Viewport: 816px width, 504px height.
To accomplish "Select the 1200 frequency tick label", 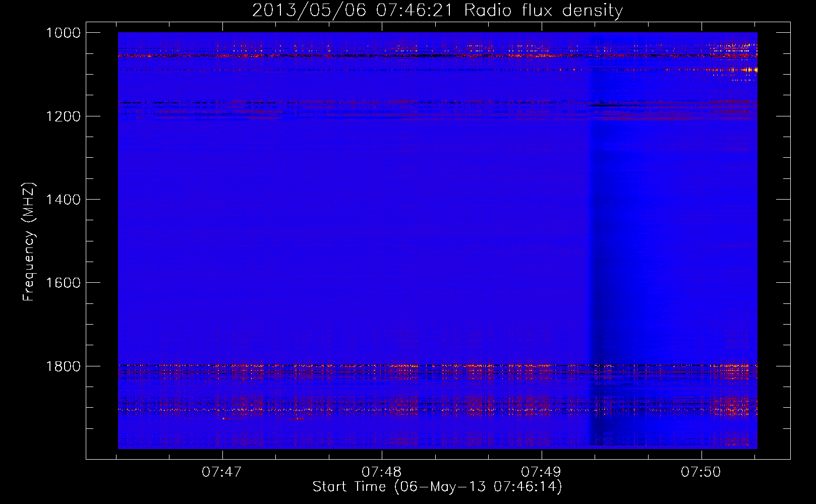I will 63,116.
